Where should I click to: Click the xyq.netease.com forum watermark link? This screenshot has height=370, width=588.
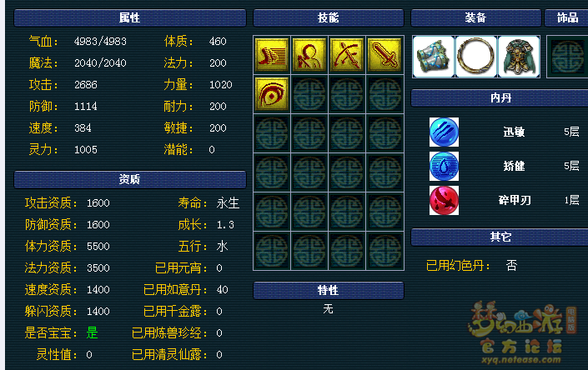tap(521, 360)
